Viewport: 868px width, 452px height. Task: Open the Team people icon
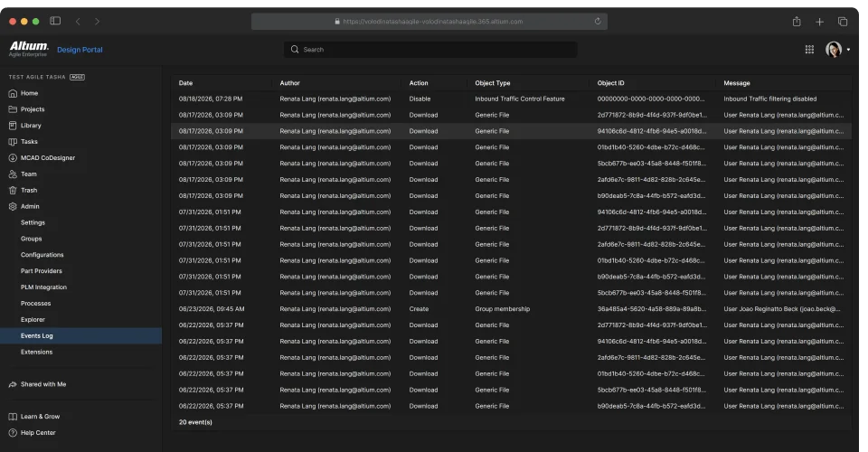point(13,174)
